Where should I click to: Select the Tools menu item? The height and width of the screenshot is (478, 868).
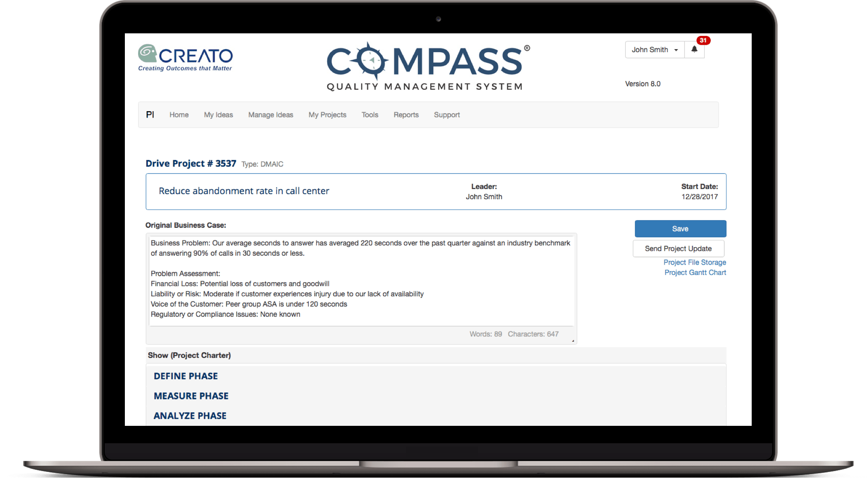[369, 114]
